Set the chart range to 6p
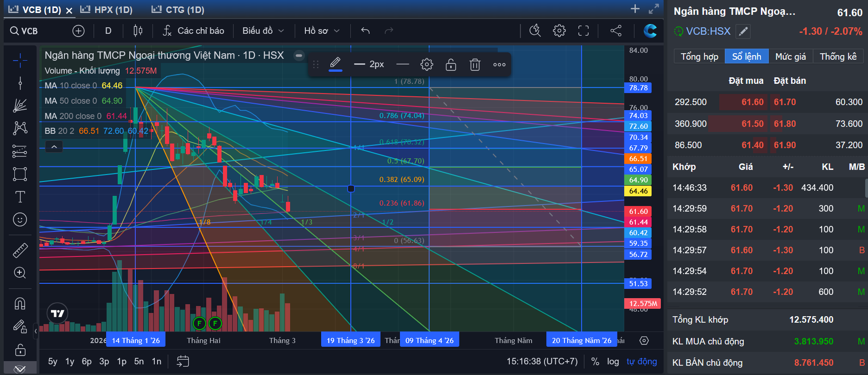 point(87,361)
